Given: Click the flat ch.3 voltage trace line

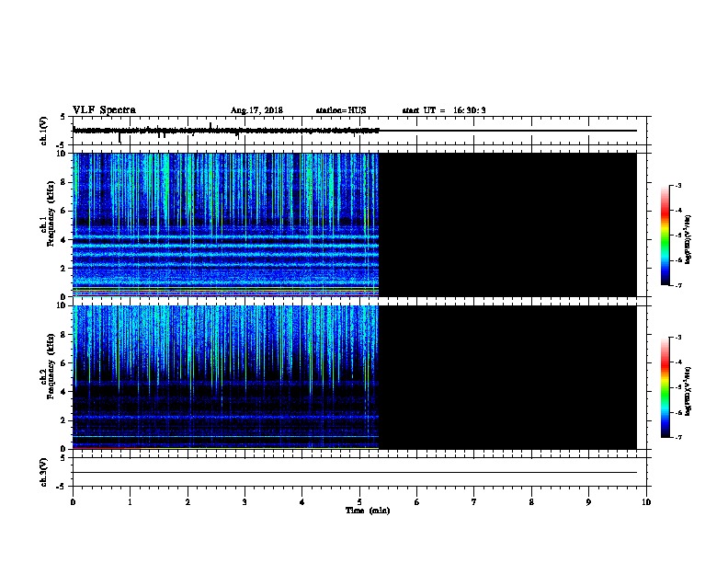Looking at the screenshot, I should 355,473.
